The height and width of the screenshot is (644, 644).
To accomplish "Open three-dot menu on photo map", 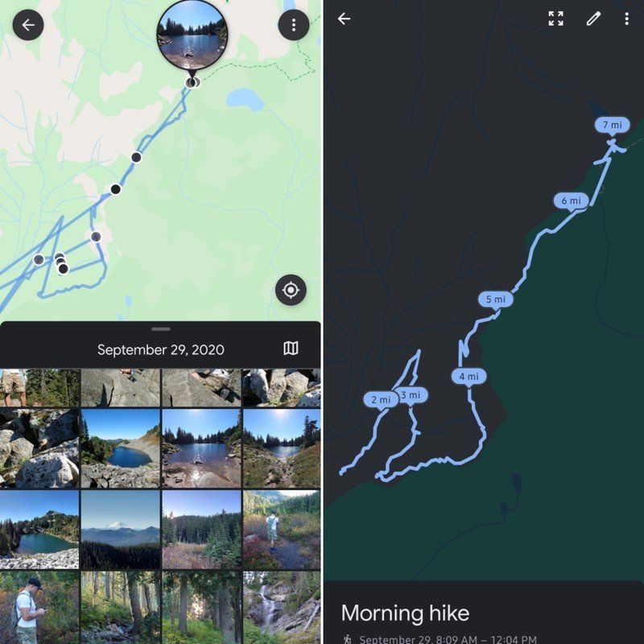I will (x=293, y=25).
